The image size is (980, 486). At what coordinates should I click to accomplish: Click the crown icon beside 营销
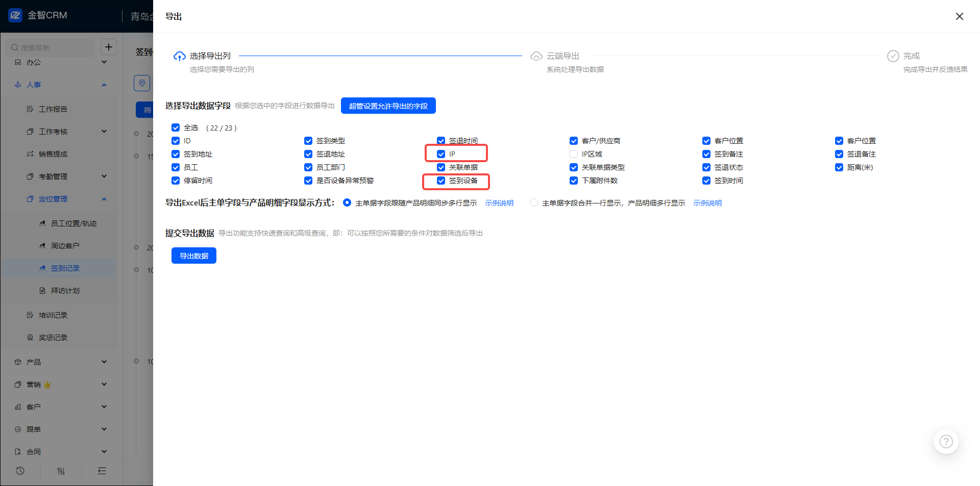pyautogui.click(x=47, y=385)
